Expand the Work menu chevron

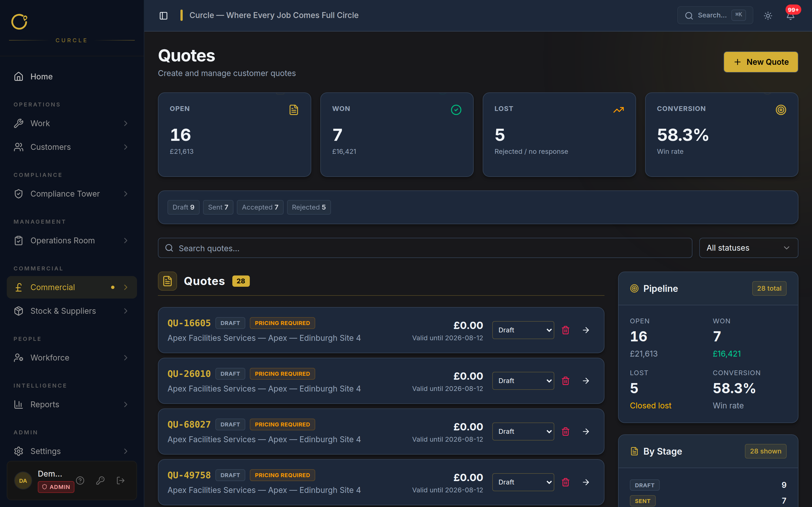click(x=125, y=123)
